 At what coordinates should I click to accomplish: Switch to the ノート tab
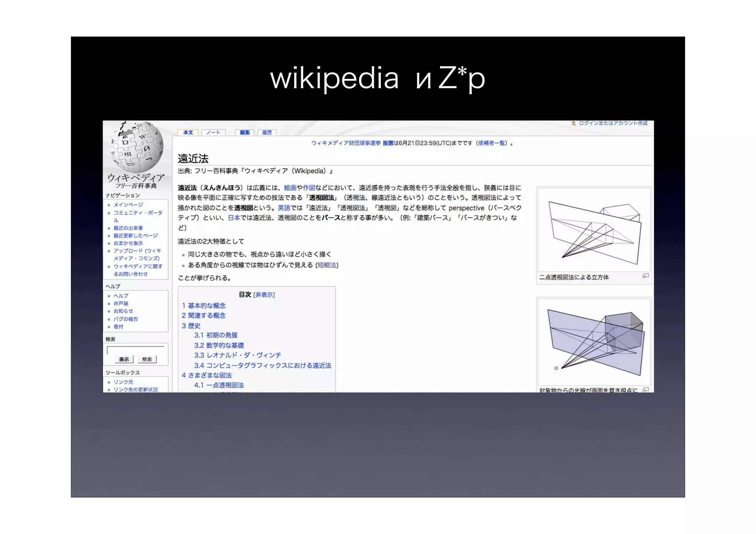coord(213,132)
